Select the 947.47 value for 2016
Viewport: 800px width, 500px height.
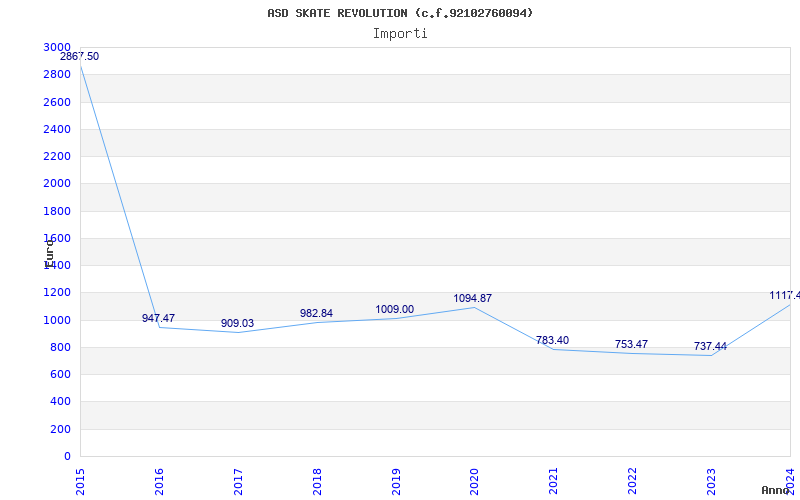coord(158,318)
